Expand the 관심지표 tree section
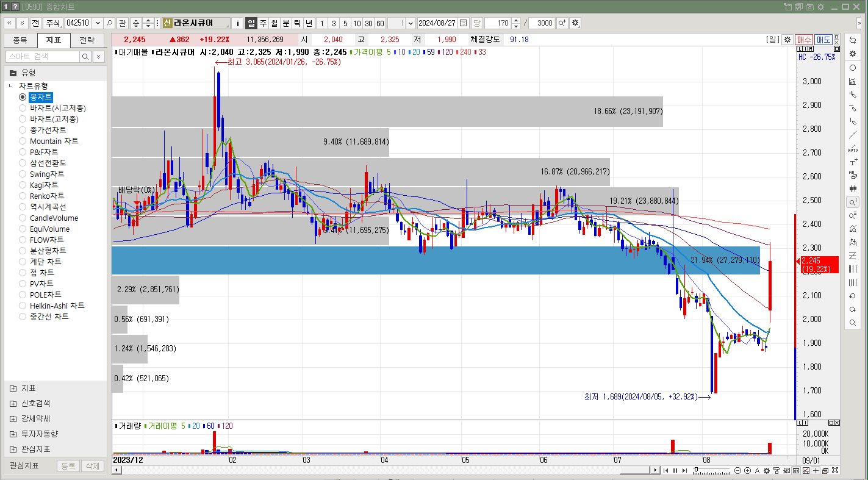 click(13, 450)
